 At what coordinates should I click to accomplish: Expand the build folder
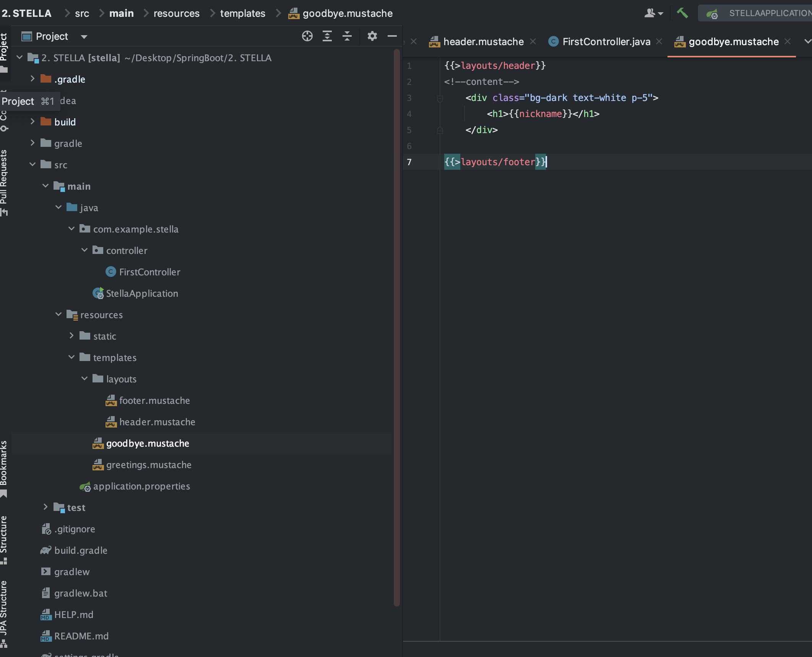[x=32, y=122]
